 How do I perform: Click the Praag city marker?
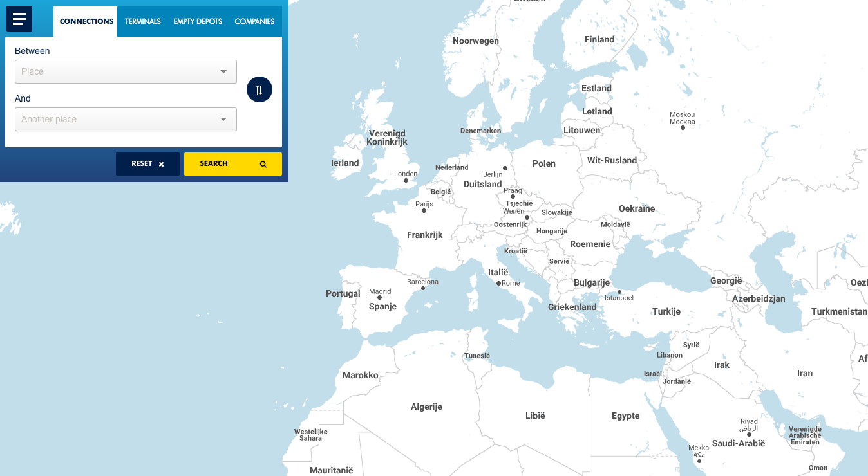pos(513,197)
